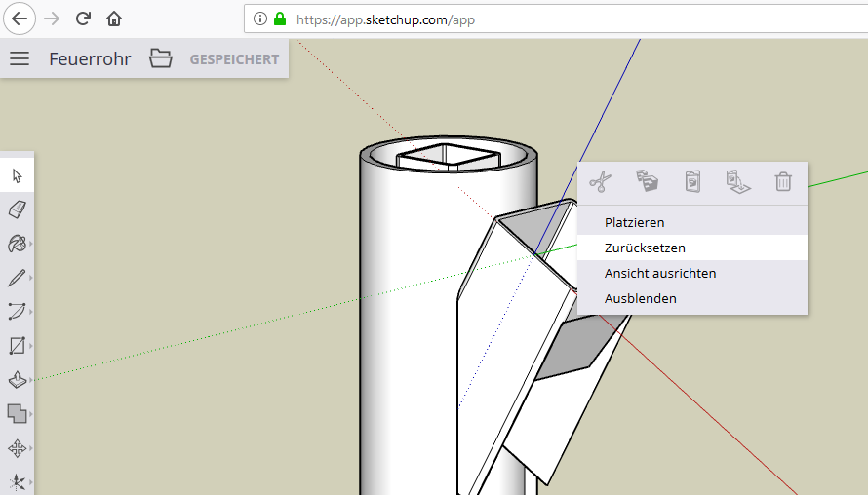Click the trash Delete icon
The image size is (868, 495).
coord(783,181)
